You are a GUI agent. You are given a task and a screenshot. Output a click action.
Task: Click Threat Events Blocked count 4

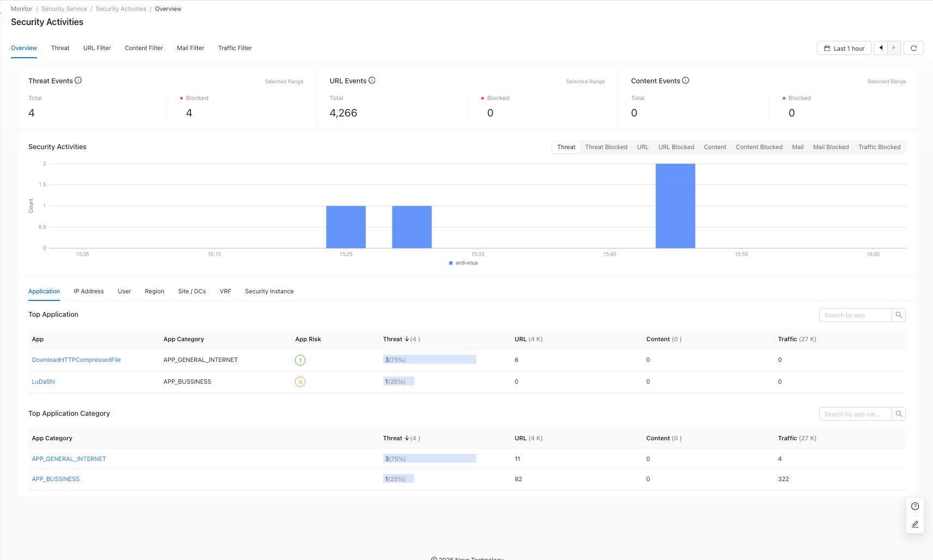(189, 113)
